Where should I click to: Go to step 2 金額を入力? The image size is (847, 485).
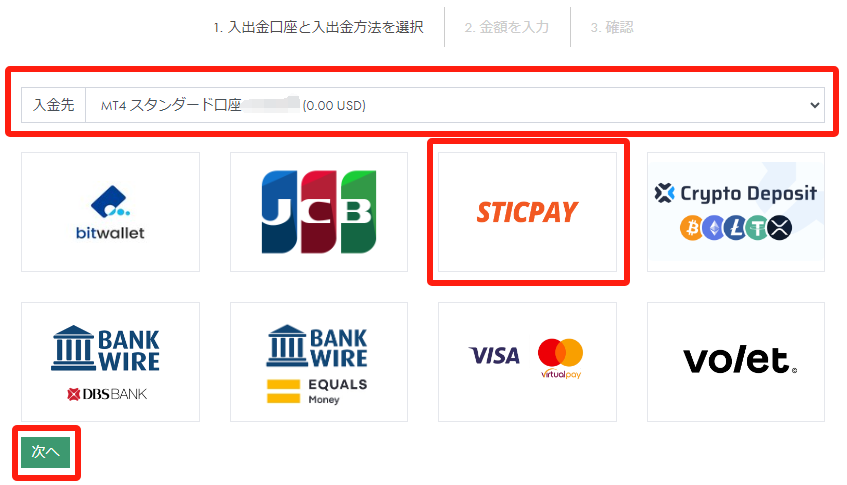pos(507,27)
